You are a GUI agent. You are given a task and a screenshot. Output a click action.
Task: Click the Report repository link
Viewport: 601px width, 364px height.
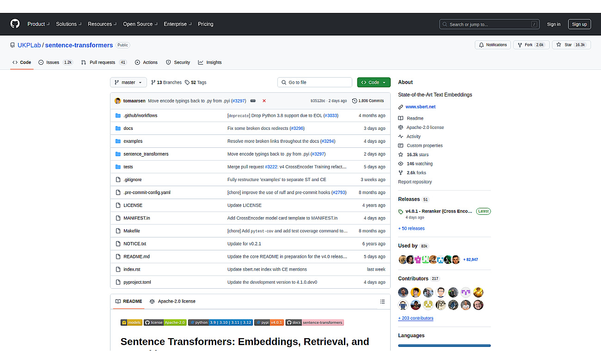pyautogui.click(x=415, y=182)
